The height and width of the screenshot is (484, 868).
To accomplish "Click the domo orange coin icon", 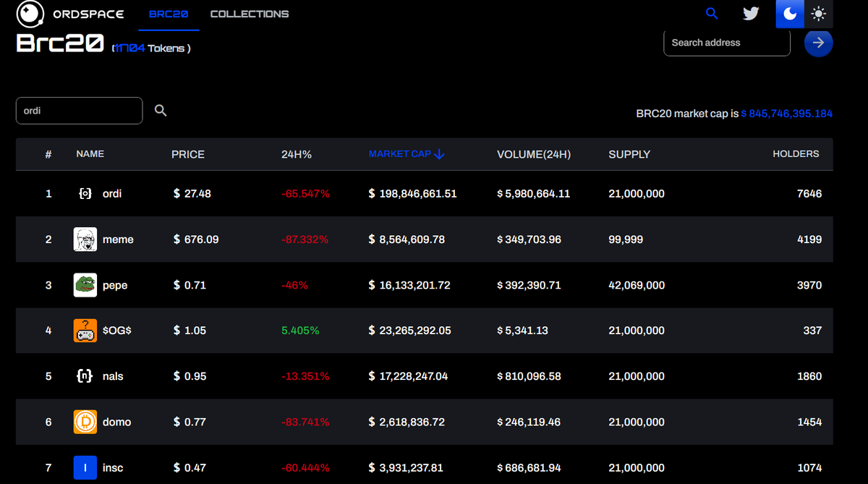I will pyautogui.click(x=85, y=422).
